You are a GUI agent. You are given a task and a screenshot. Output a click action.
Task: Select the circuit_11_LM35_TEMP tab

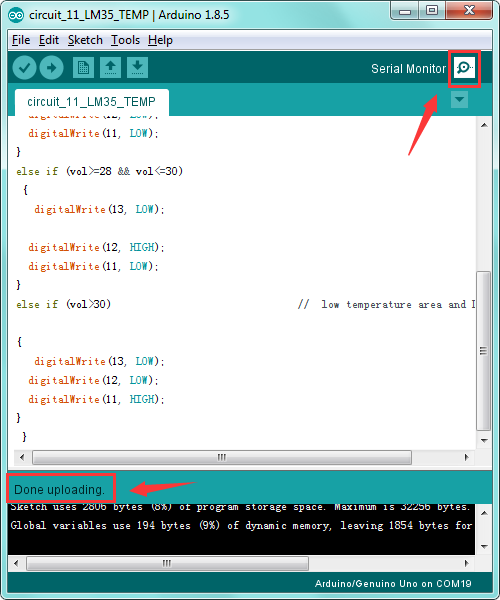point(91,102)
